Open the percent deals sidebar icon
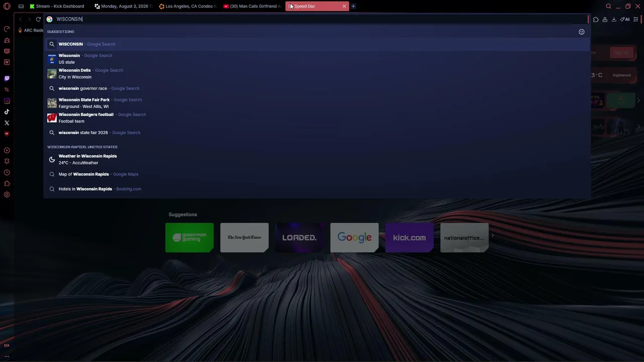The image size is (644, 362). pyautogui.click(x=7, y=89)
